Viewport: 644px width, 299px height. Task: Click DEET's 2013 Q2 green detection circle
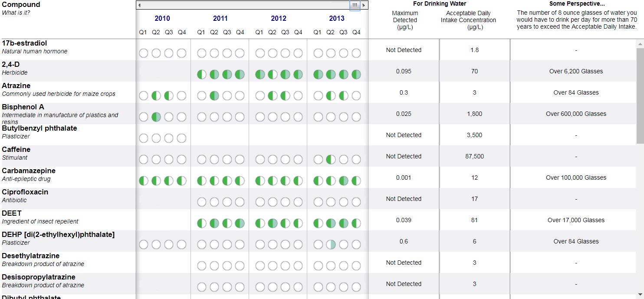pyautogui.click(x=330, y=223)
